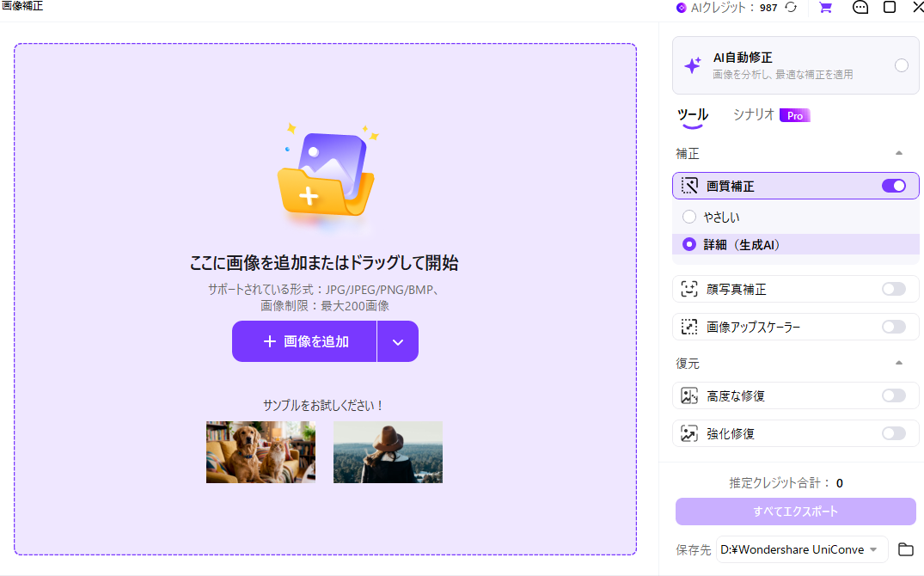Screen dimensions: 924x576
Task: Click the すべてエクスポート button
Action: [x=796, y=512]
